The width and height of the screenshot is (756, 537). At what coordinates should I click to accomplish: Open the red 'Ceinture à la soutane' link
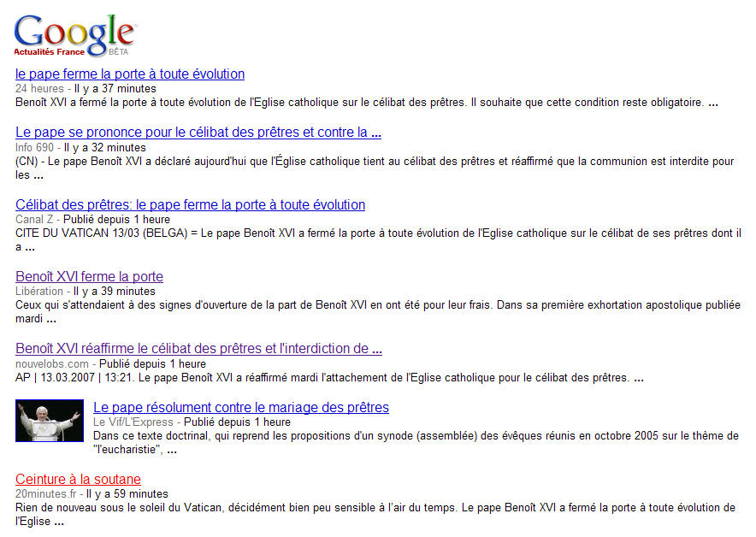78,480
